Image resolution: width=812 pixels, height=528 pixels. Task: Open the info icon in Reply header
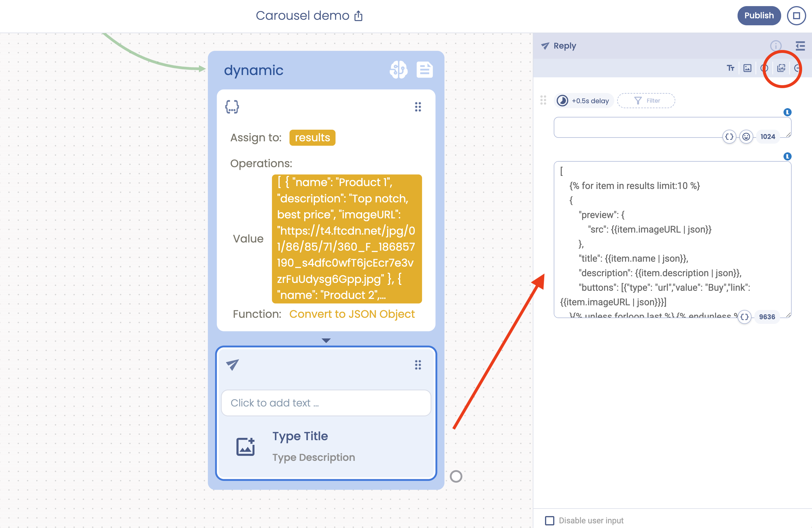pyautogui.click(x=775, y=46)
